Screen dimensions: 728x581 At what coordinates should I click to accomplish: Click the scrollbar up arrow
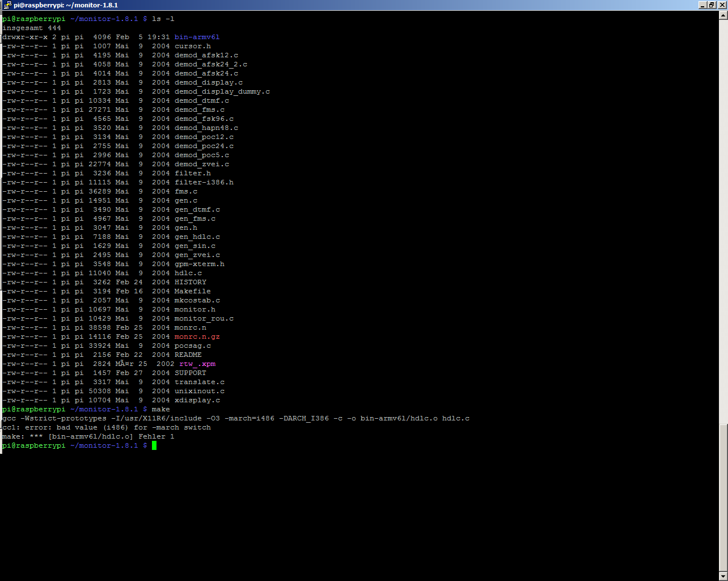(x=723, y=15)
